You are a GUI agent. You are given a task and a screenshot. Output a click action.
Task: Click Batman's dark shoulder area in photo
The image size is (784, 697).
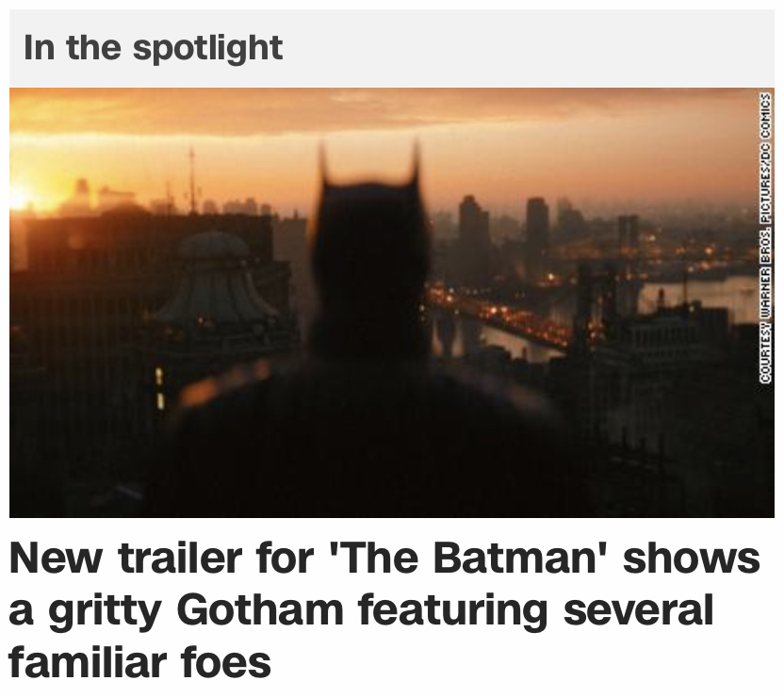click(x=283, y=424)
